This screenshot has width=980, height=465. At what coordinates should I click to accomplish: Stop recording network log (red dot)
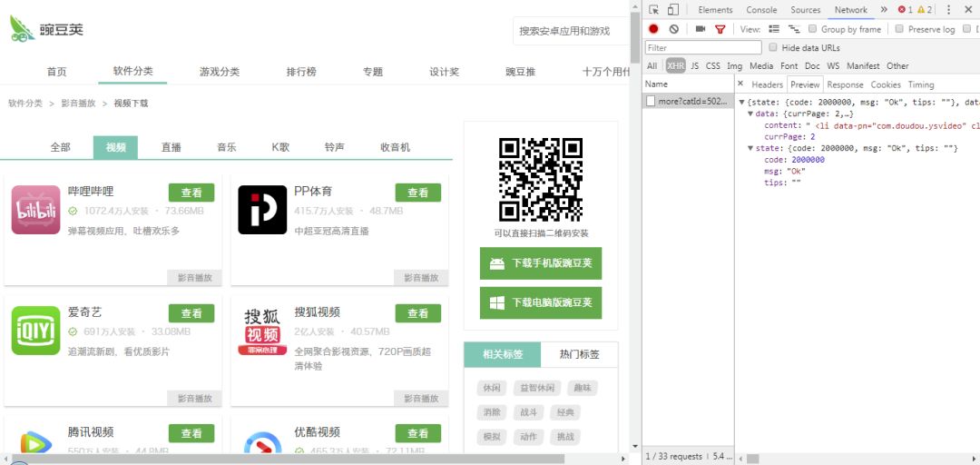click(x=653, y=29)
